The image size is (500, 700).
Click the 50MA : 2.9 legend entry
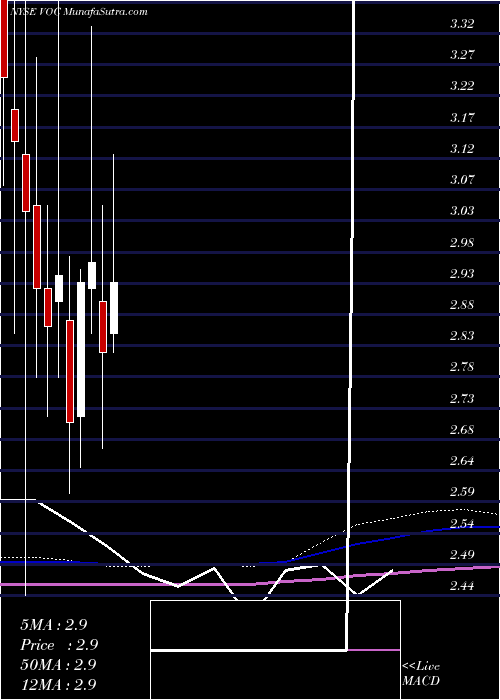tap(58, 665)
